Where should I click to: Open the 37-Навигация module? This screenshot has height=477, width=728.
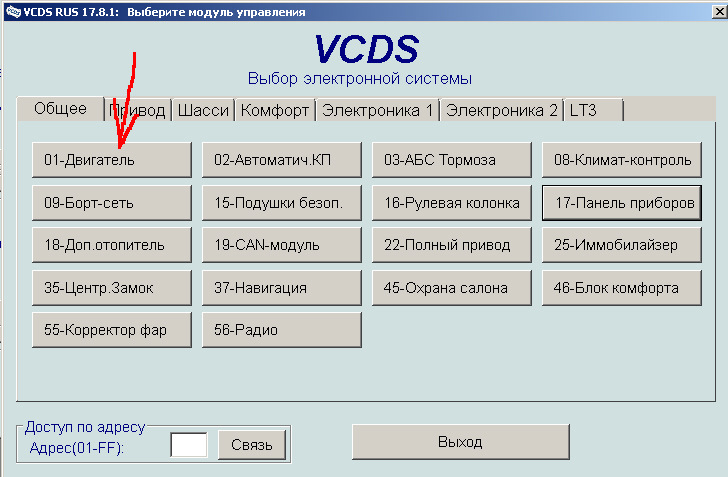point(282,288)
